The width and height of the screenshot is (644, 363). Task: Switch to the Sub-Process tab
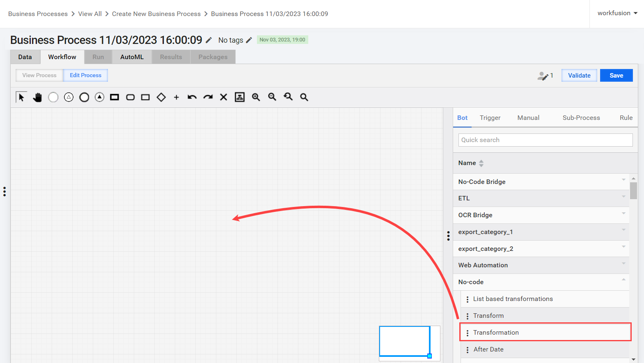[581, 118]
